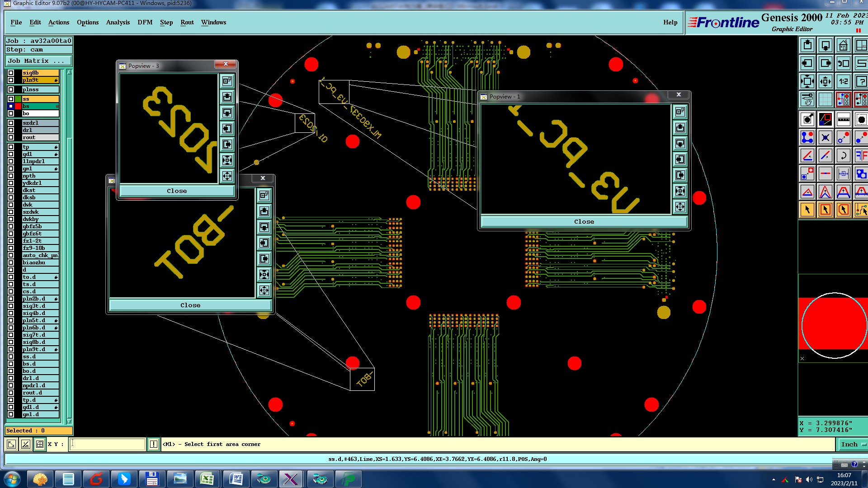
Task: Click the X Y coordinate input field
Action: click(x=108, y=444)
